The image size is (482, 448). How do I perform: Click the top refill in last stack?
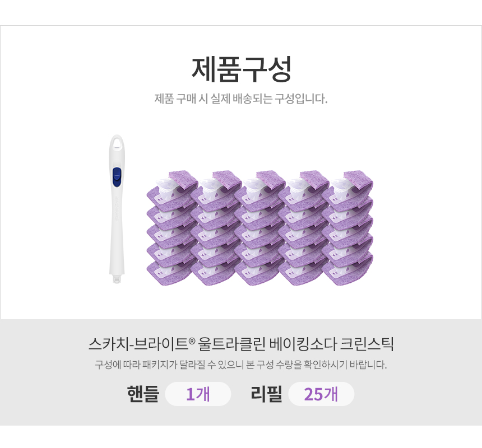(x=347, y=189)
